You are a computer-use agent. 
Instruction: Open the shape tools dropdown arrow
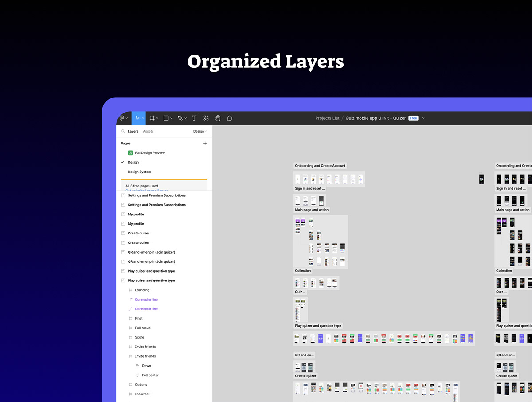pos(172,118)
